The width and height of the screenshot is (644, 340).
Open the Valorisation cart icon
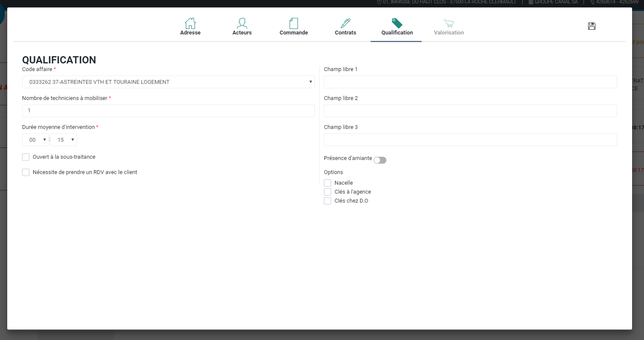449,23
